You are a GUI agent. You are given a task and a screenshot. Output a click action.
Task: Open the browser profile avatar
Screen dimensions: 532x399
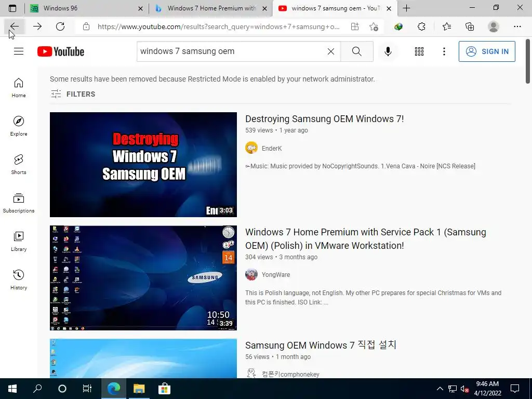point(494,26)
